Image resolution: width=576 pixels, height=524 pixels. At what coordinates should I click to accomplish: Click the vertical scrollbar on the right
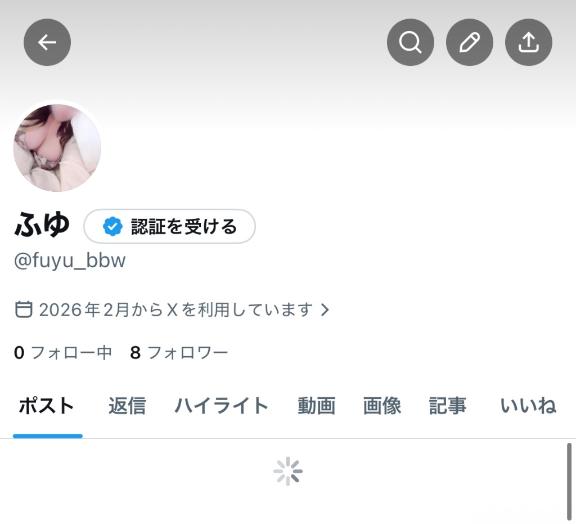(x=569, y=481)
